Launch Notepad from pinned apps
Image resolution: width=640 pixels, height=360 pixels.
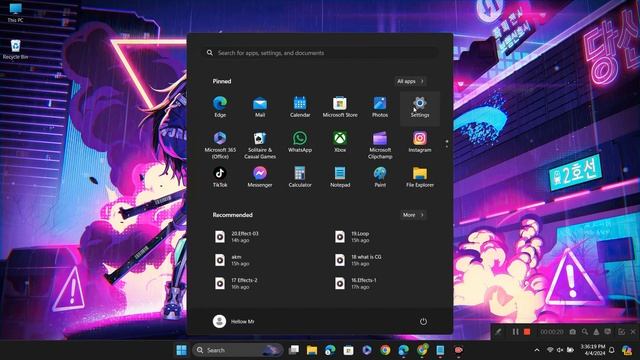[x=340, y=177]
